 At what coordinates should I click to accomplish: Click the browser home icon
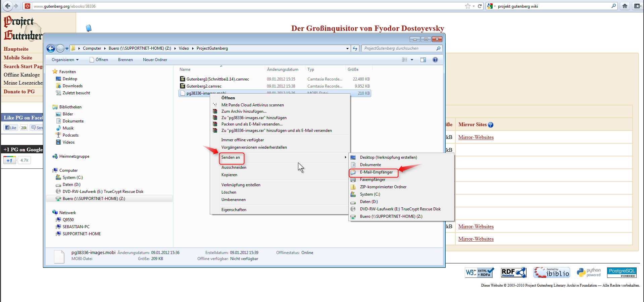pos(625,6)
